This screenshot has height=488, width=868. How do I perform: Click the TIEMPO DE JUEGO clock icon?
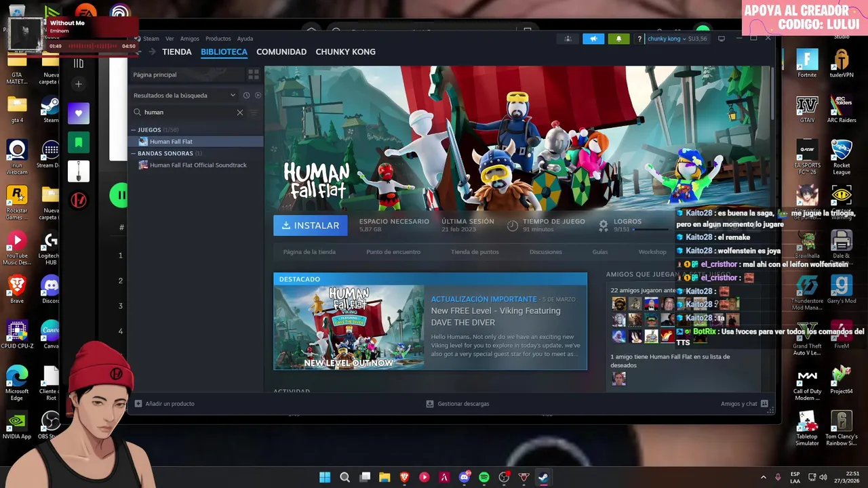point(513,226)
